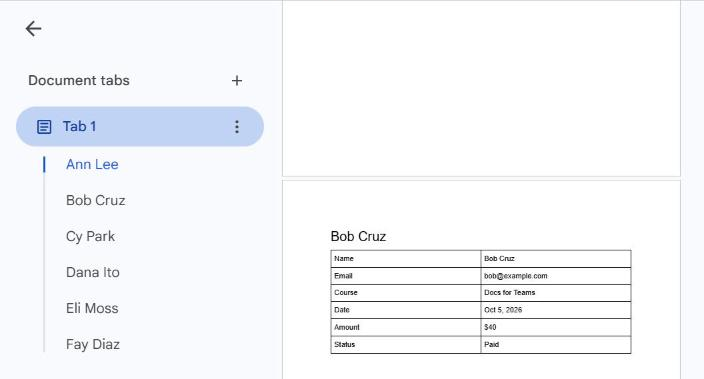This screenshot has height=379, width=704.
Task: Click the Bob Cruz value cell in table
Action: coord(556,259)
